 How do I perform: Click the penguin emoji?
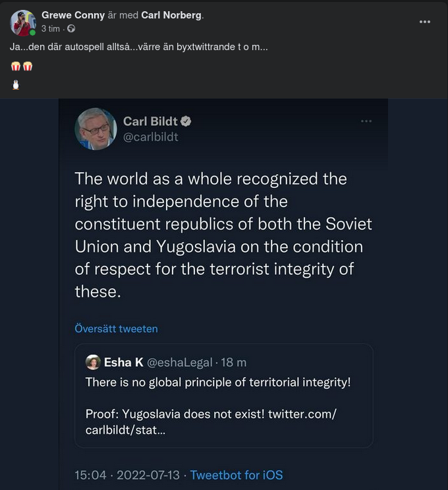[x=16, y=84]
